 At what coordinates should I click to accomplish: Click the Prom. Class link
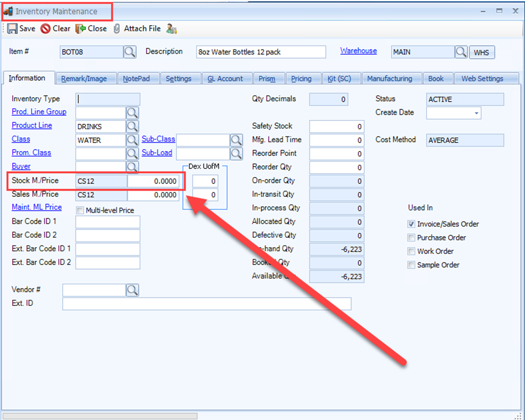31,153
